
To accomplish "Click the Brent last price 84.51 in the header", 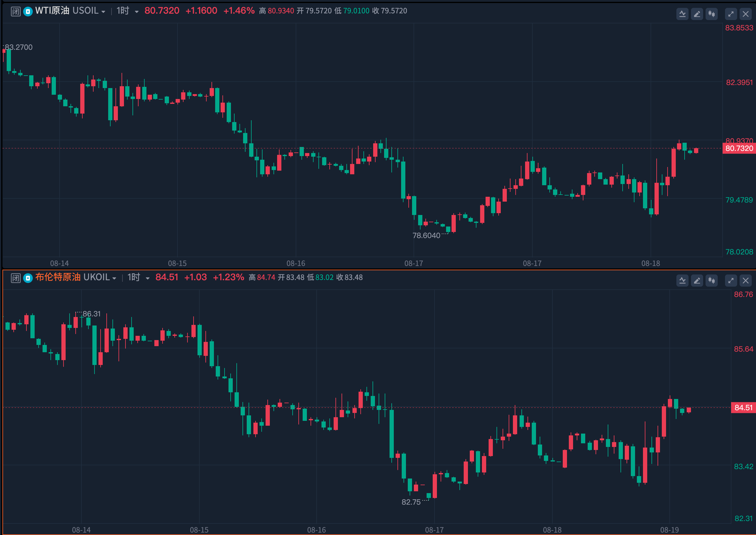I will point(167,277).
